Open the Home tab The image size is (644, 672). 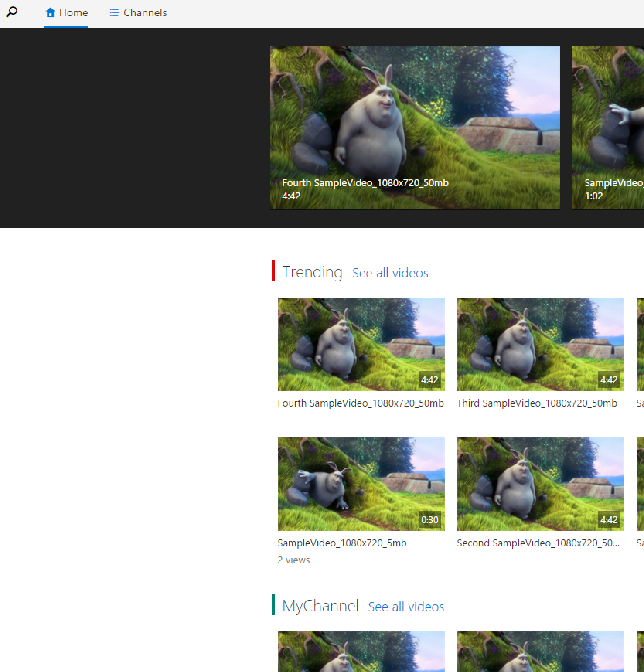point(66,14)
